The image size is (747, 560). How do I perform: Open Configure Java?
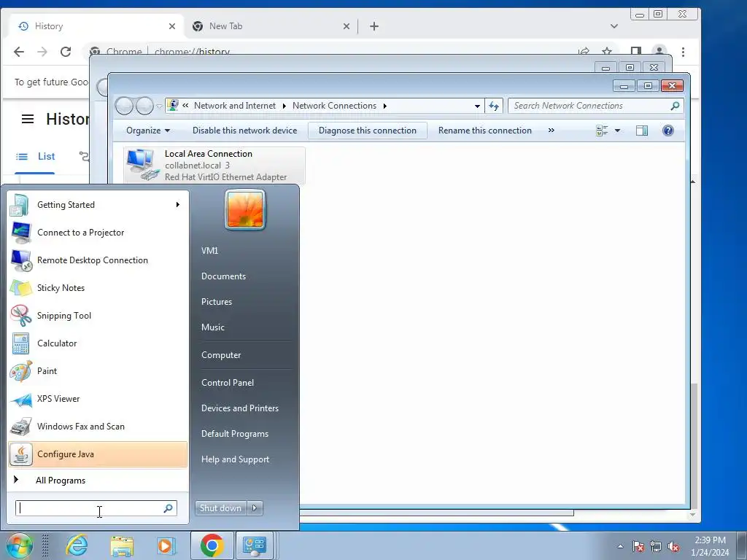(97, 454)
